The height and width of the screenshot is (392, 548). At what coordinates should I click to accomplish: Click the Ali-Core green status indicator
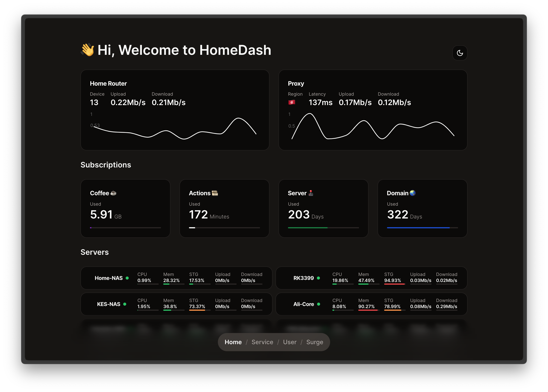pos(319,304)
